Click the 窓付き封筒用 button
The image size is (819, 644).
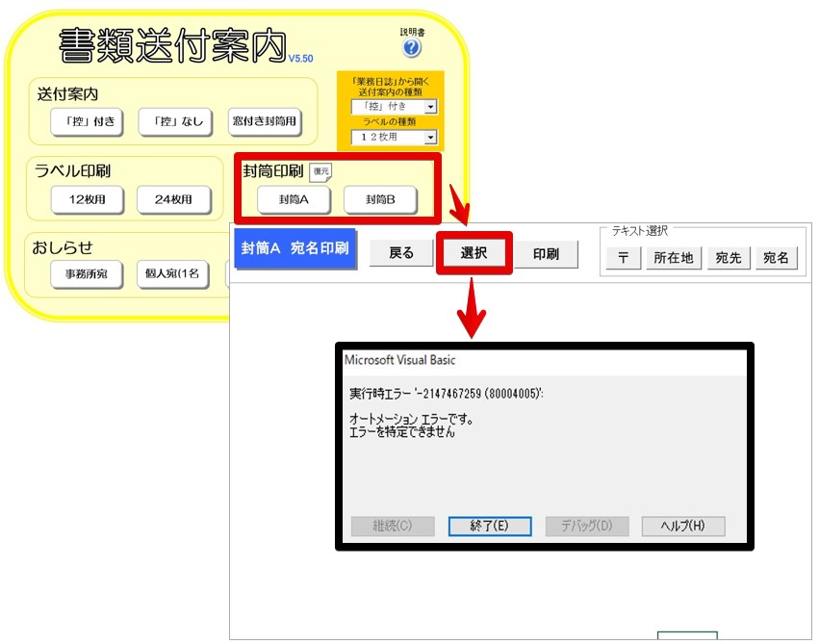(x=265, y=121)
